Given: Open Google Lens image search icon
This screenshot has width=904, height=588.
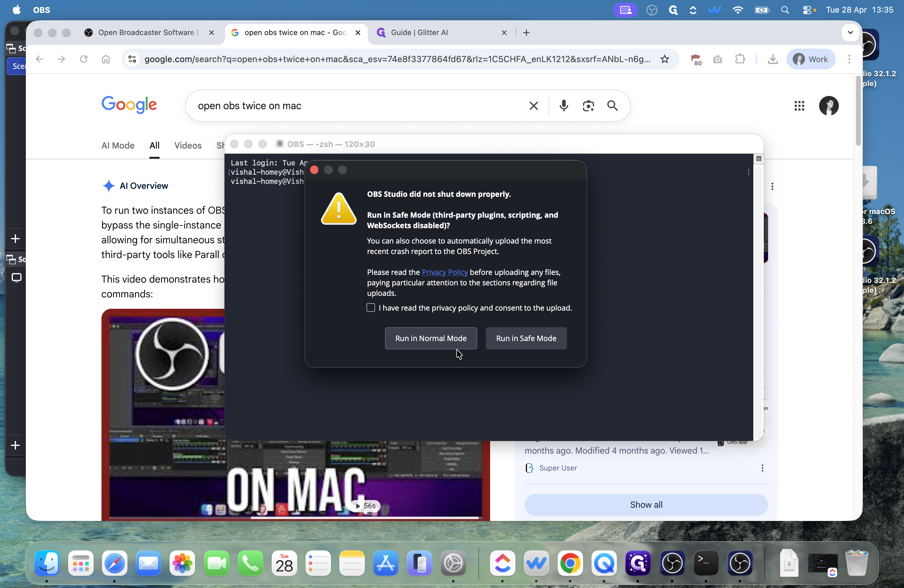Looking at the screenshot, I should click(x=588, y=105).
